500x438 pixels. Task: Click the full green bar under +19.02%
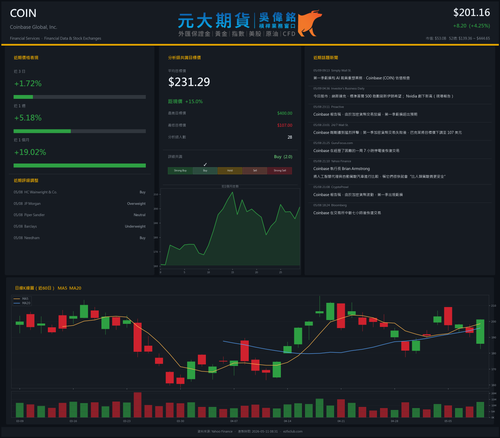click(80, 166)
